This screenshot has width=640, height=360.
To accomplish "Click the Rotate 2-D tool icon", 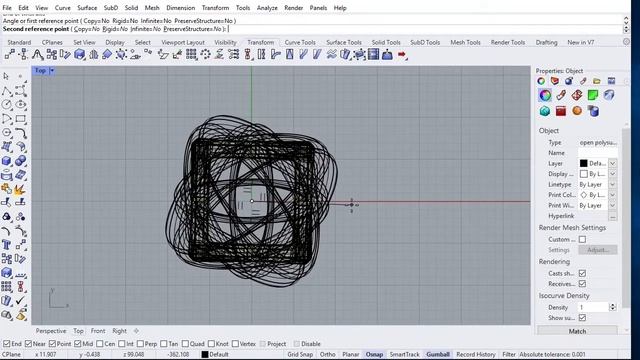I will coord(66,54).
